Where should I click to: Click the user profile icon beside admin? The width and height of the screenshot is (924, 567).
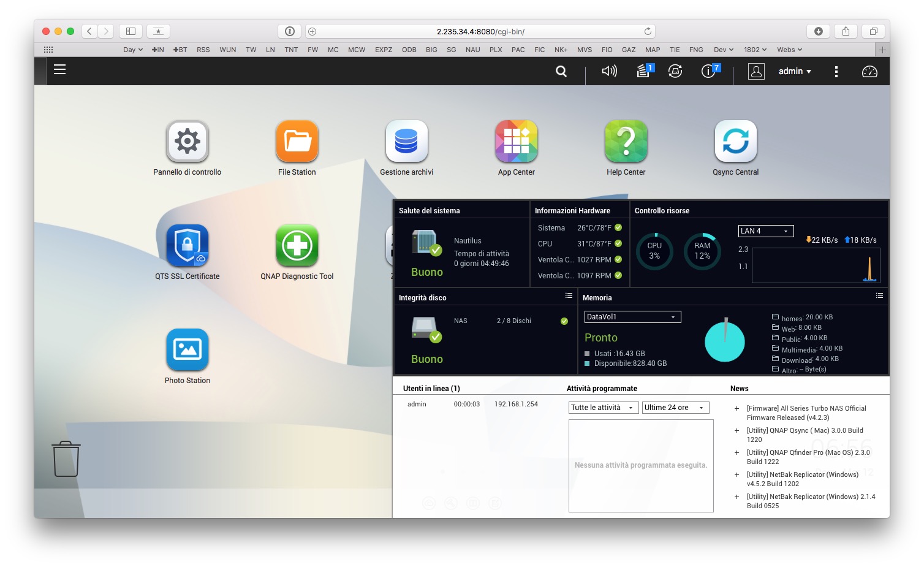coord(757,72)
